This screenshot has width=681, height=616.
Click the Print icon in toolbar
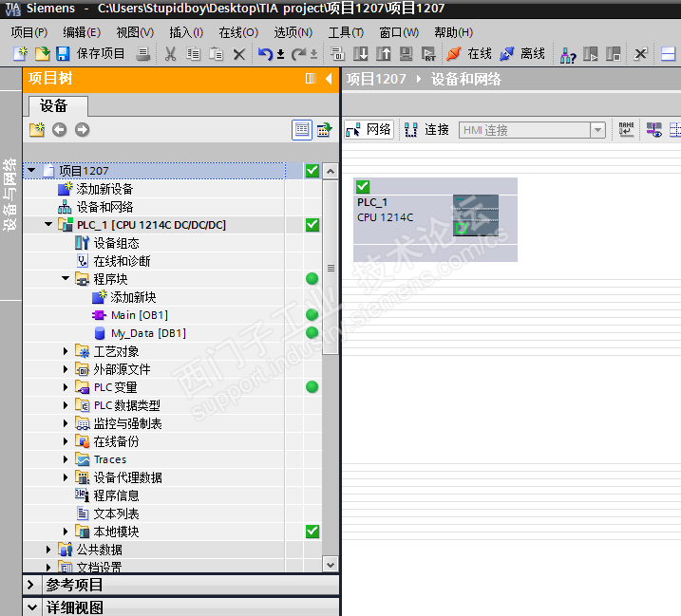(142, 54)
